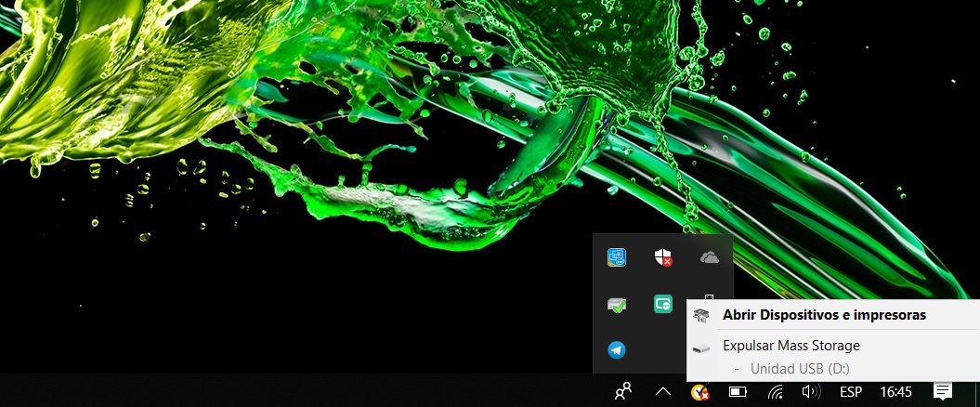Open Windows Security shield icon
Viewport: 980px width, 407px height.
click(x=662, y=257)
